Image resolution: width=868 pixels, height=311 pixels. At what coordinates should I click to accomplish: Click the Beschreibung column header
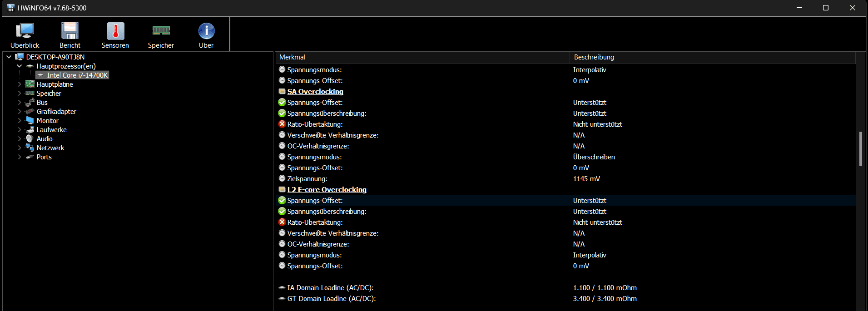[713, 57]
